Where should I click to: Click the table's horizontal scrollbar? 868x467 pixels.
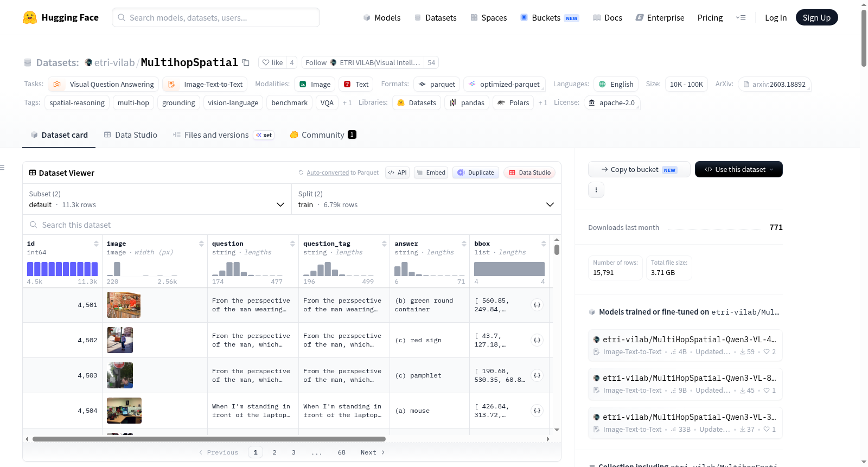click(209, 439)
